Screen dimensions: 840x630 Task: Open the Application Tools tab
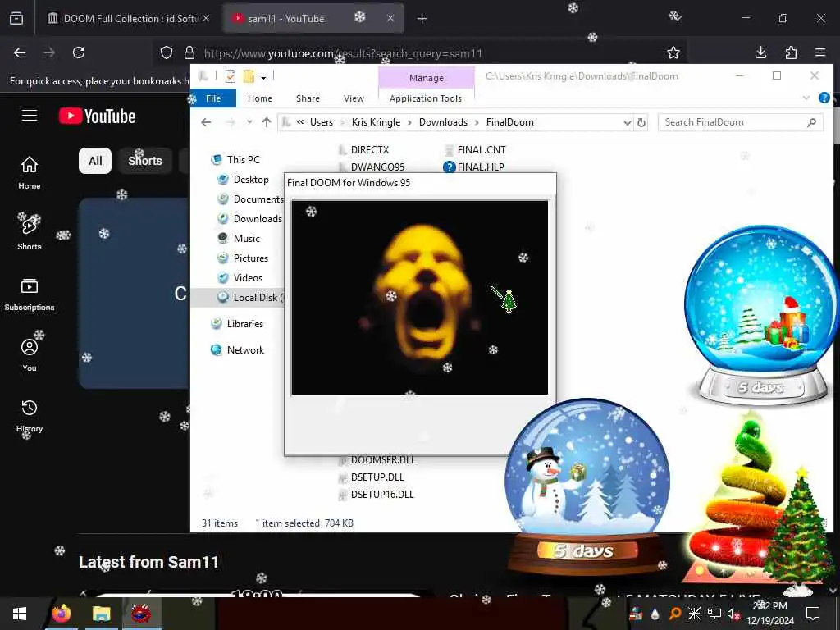point(426,98)
